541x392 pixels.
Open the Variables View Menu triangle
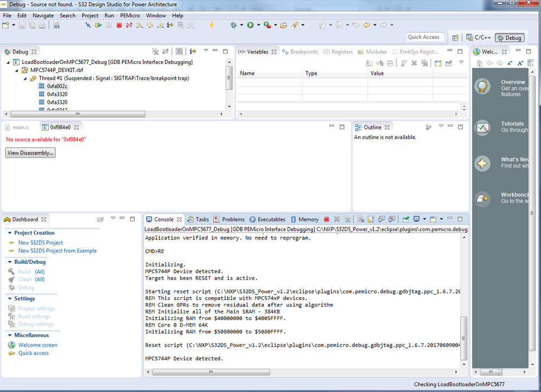461,62
